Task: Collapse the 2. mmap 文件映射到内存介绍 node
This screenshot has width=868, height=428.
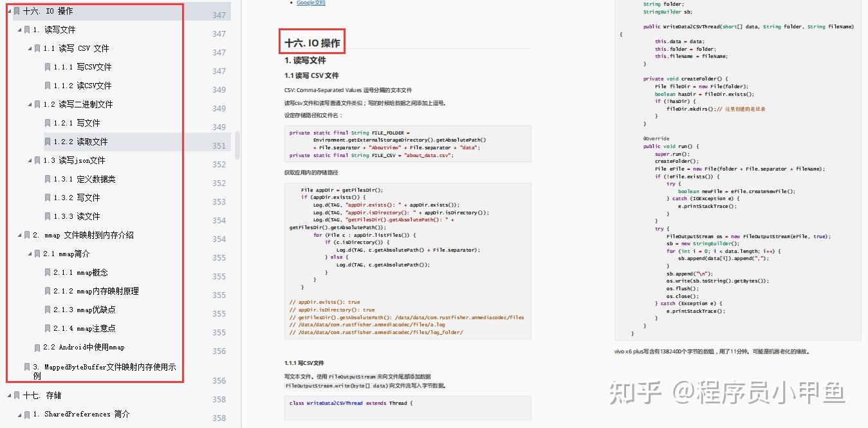Action: [19, 236]
